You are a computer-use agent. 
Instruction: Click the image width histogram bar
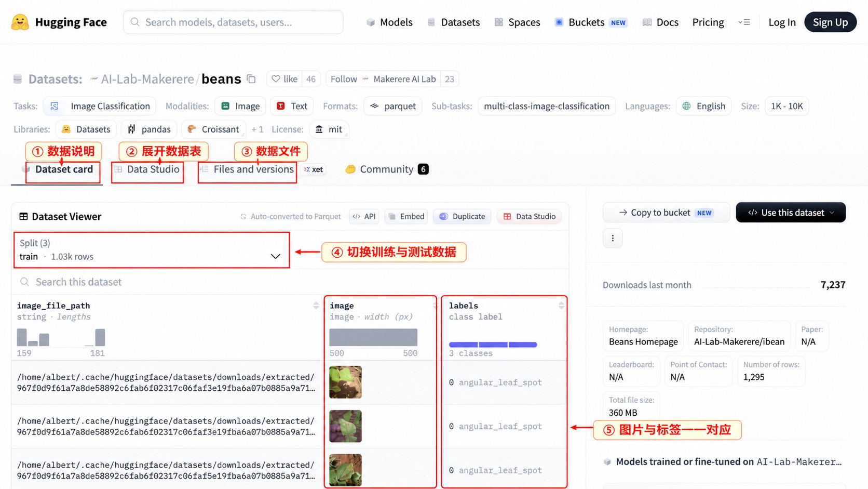point(373,337)
